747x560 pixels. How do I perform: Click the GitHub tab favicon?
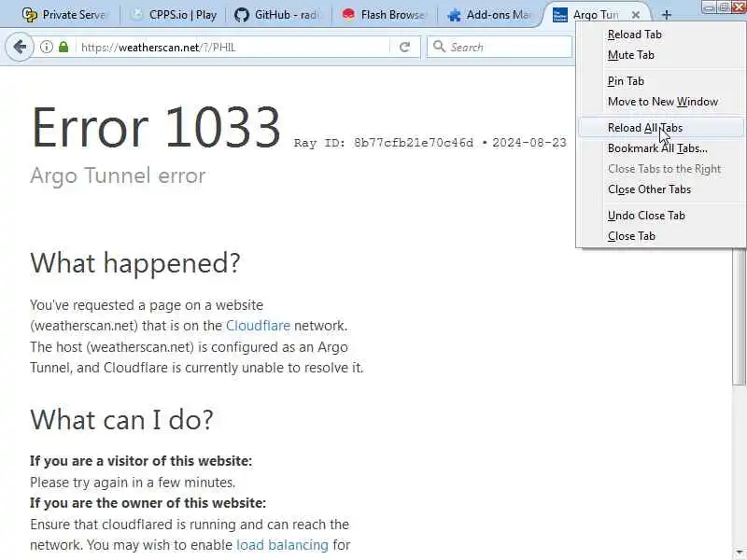[242, 15]
